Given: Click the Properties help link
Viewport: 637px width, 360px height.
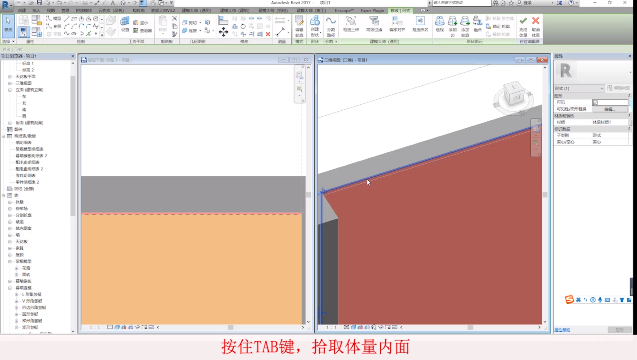Looking at the screenshot, I should (x=563, y=330).
